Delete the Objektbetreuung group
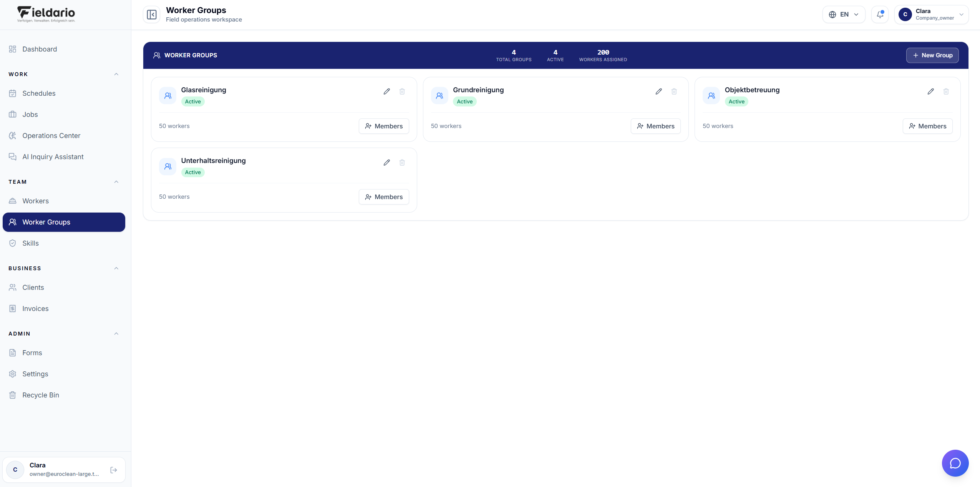The height and width of the screenshot is (487, 980). [x=946, y=91]
